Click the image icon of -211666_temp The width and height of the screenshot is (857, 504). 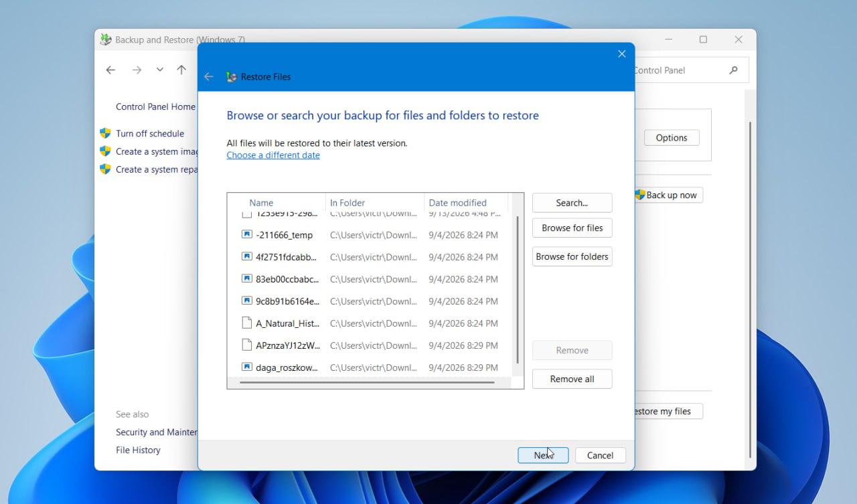pos(246,235)
